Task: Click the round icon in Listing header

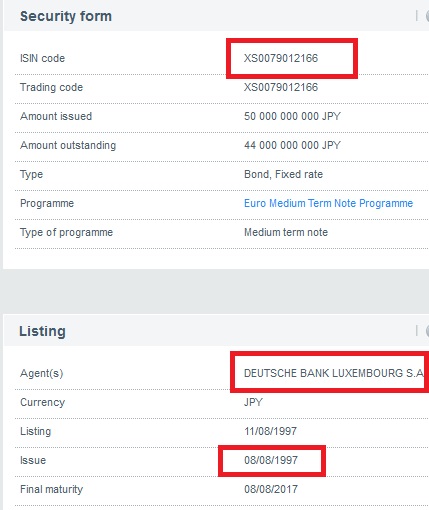Action: [x=427, y=331]
